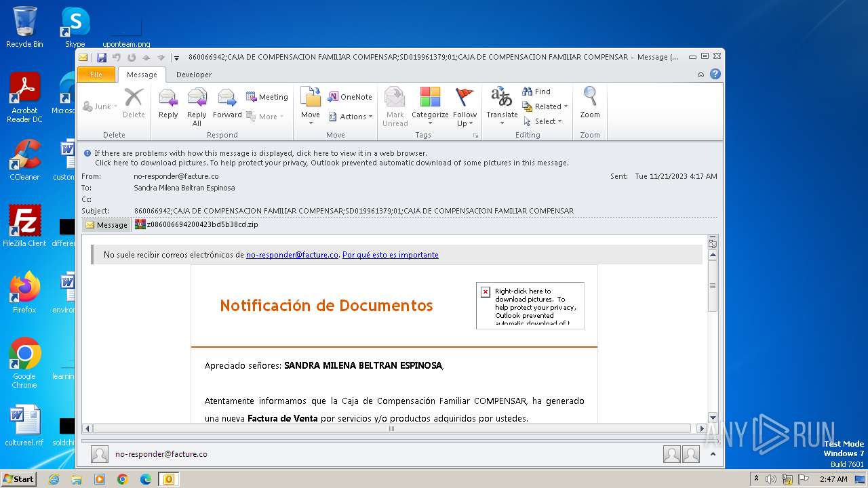Click info bar to view in browser
The width and height of the screenshot is (868, 488).
(x=261, y=153)
